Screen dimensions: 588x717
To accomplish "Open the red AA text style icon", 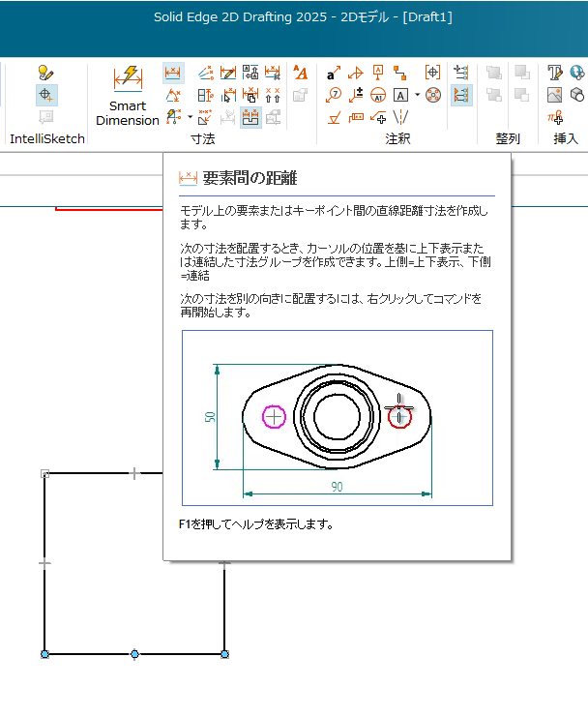I will pyautogui.click(x=300, y=74).
